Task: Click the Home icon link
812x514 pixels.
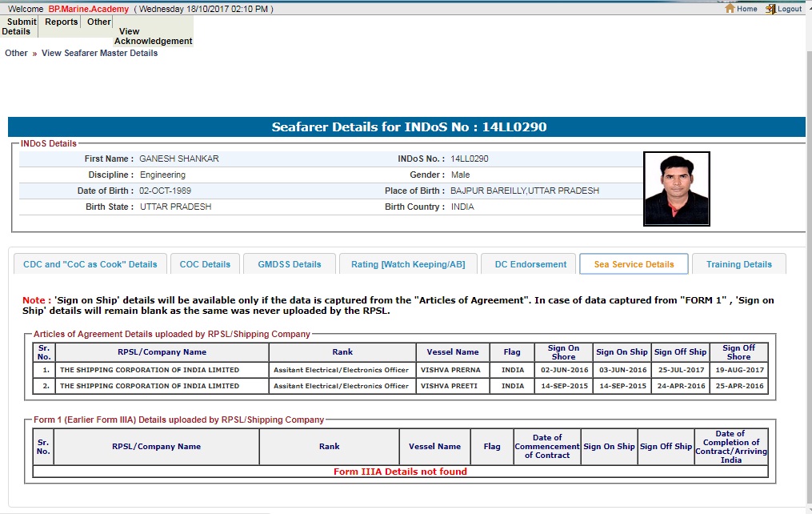Action: pos(741,9)
